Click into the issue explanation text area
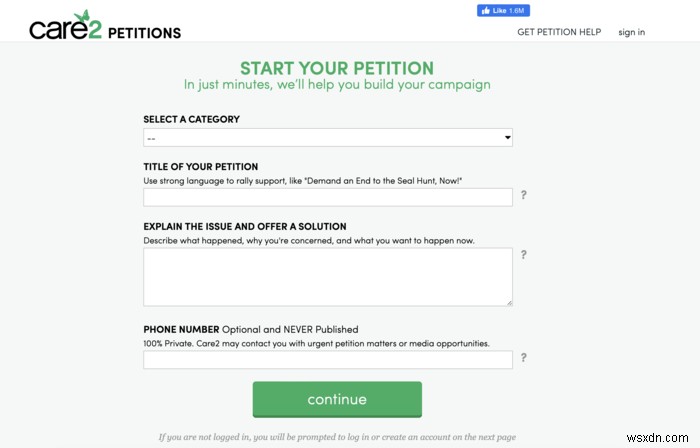The width and height of the screenshot is (700, 448). pyautogui.click(x=328, y=277)
